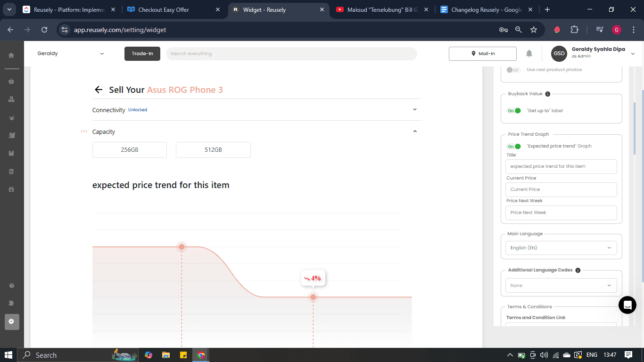Open the media controls icon in Chrome
This screenshot has height=362, width=644.
click(600, 29)
